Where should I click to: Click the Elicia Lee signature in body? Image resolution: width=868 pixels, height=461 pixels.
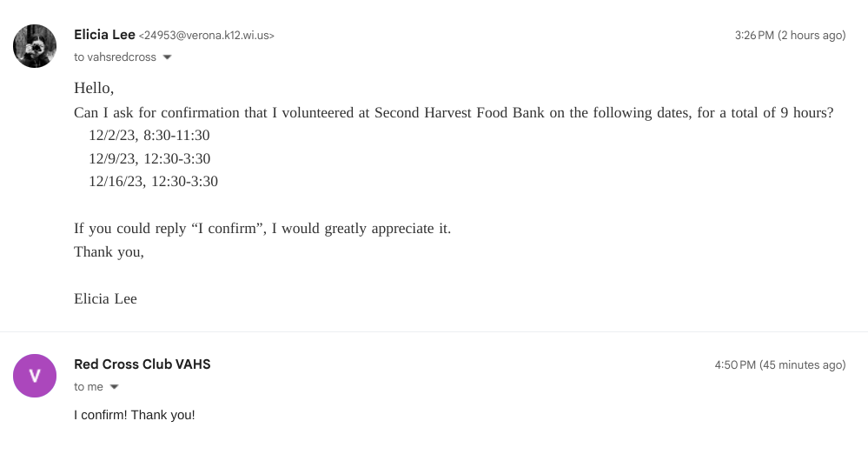click(x=105, y=298)
